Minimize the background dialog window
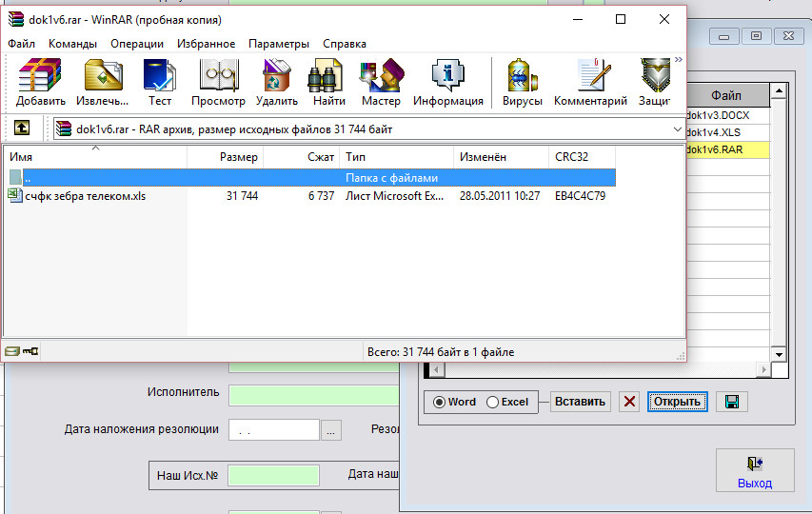Viewport: 812px width, 514px height. click(x=724, y=36)
